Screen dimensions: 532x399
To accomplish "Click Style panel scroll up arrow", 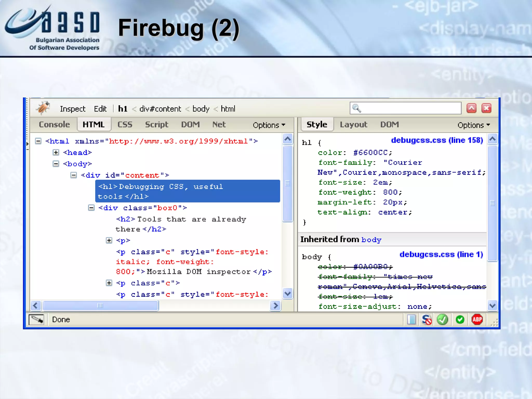I will click(493, 139).
